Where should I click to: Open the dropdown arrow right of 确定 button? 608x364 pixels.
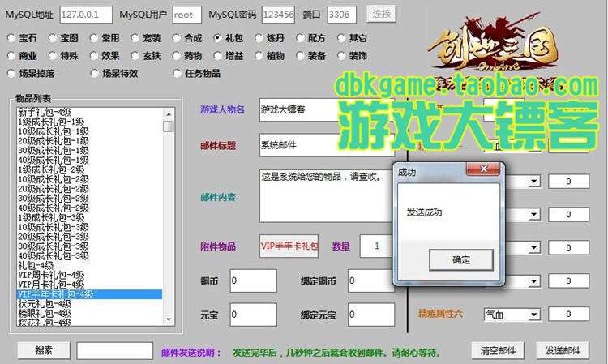pyautogui.click(x=534, y=248)
